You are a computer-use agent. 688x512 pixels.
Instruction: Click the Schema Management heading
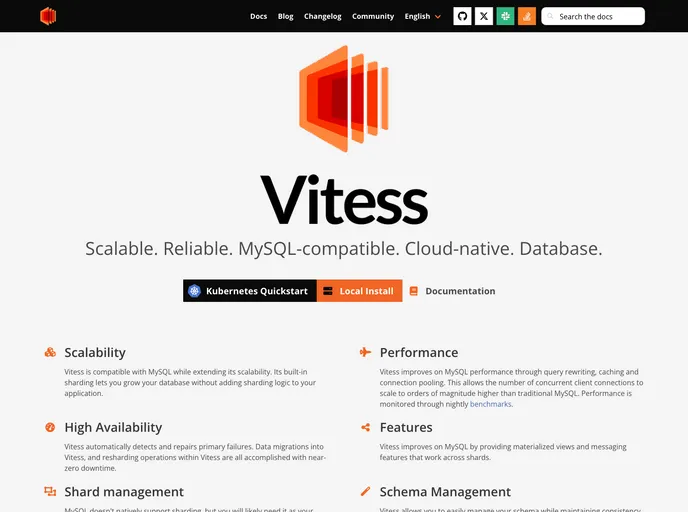point(445,492)
